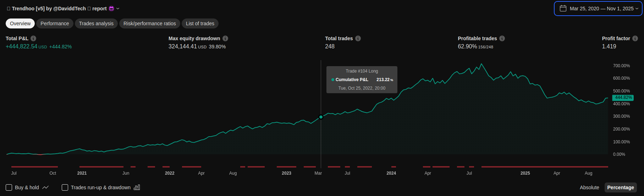Click the calendar icon in date range
The image size is (644, 196).
[x=563, y=9]
